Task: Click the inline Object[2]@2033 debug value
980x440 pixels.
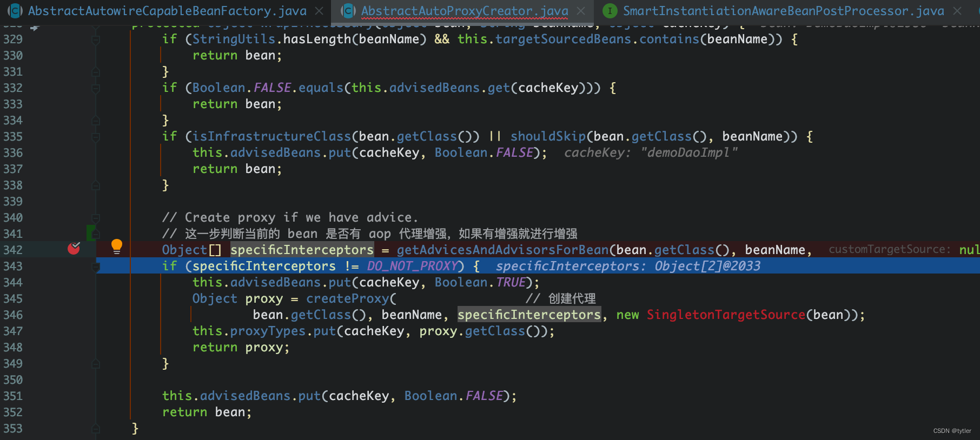Action: (707, 266)
